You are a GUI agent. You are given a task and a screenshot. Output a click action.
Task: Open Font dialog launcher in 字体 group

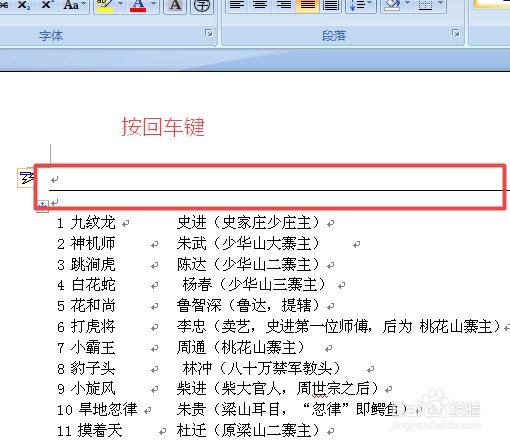(209, 33)
